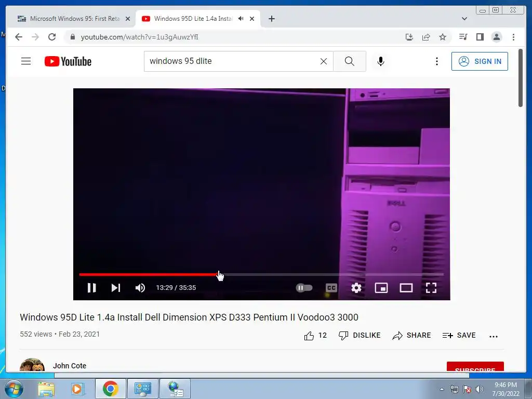Click the Show desktop strip in taskbar
Viewport: 532px width, 399px height.
point(528,389)
